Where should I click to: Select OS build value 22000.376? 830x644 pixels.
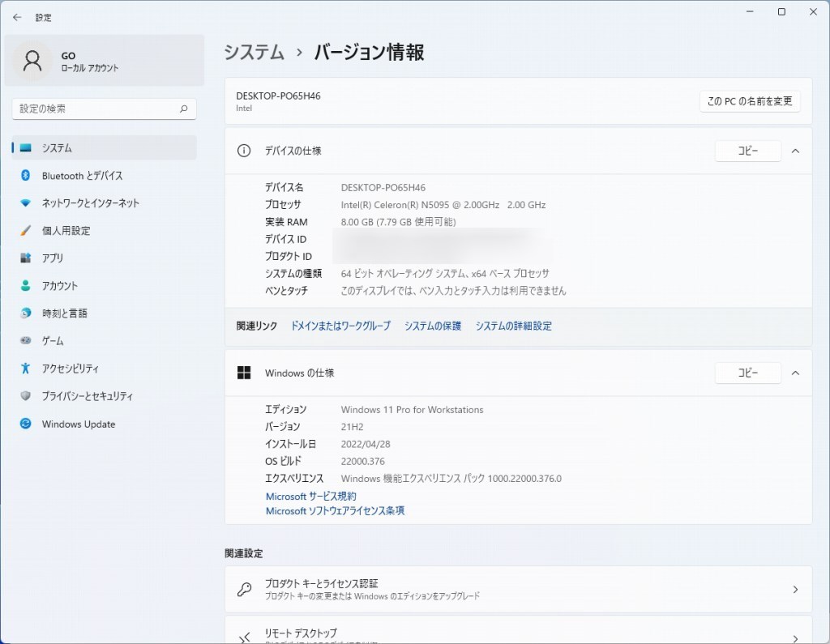[x=362, y=461]
